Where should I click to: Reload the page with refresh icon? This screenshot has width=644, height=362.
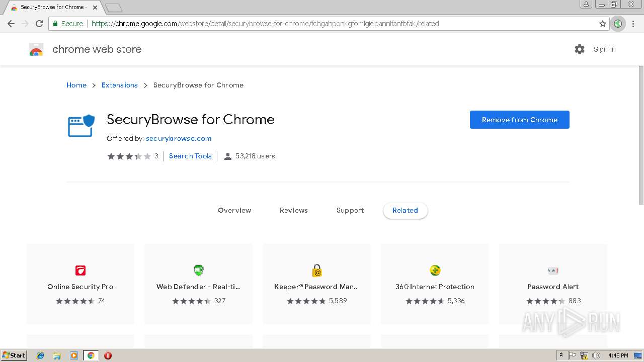tap(39, 24)
